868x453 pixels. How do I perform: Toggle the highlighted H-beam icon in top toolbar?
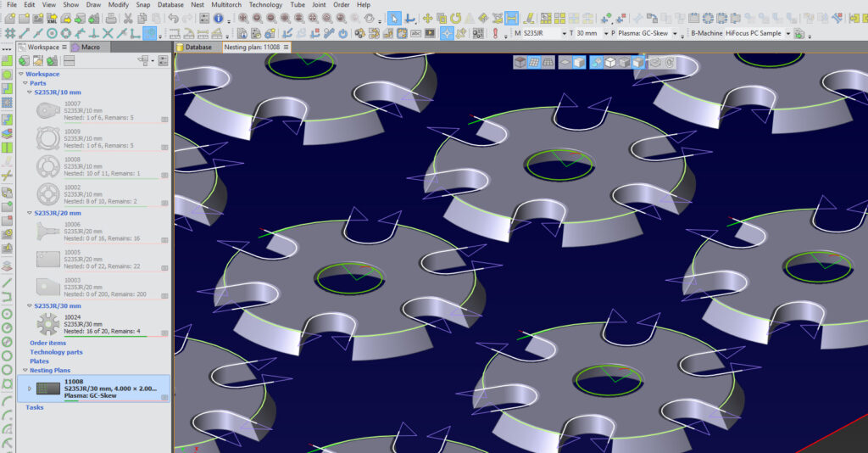511,19
